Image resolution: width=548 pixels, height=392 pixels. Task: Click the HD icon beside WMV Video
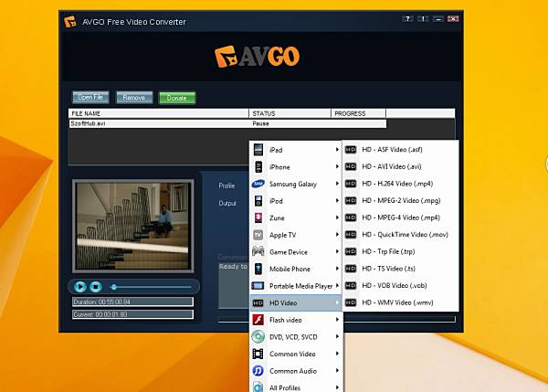click(x=351, y=302)
